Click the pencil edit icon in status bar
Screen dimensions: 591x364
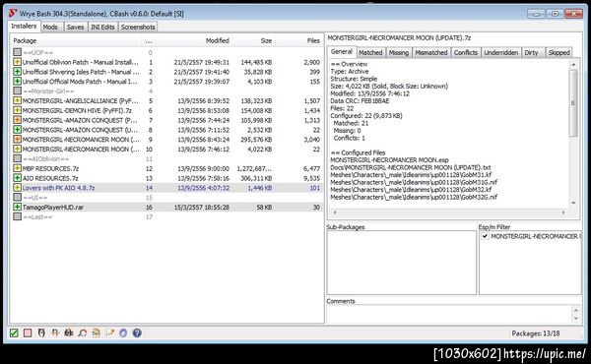109,334
